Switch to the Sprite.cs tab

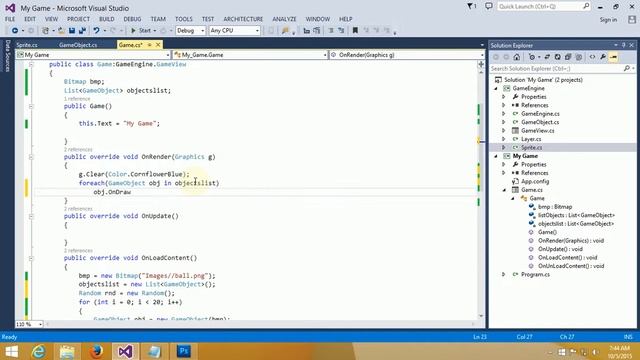pos(27,45)
